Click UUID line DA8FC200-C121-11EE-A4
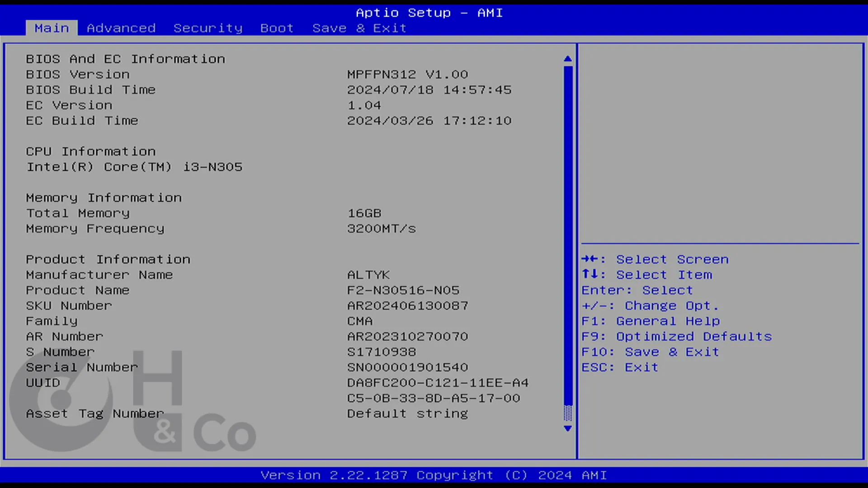 tap(438, 383)
